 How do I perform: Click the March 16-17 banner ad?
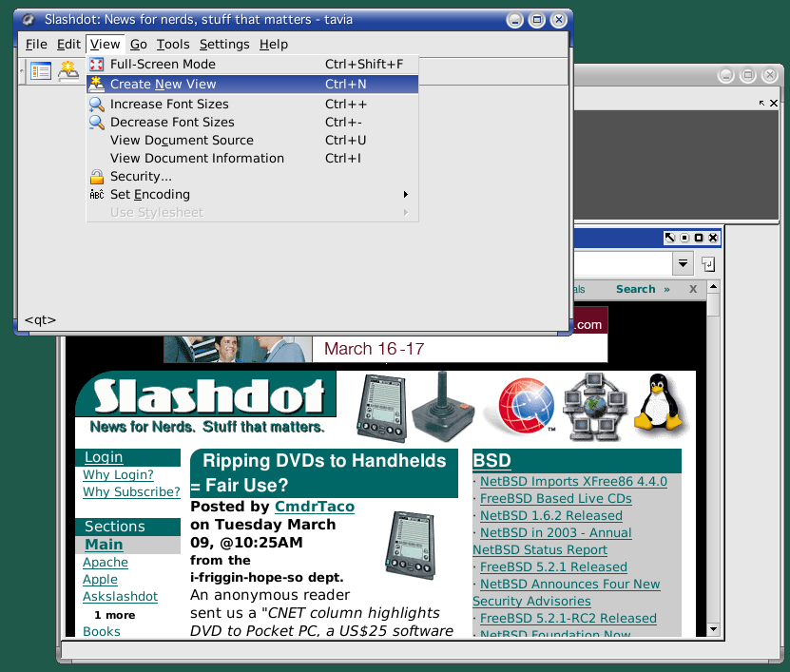386,349
